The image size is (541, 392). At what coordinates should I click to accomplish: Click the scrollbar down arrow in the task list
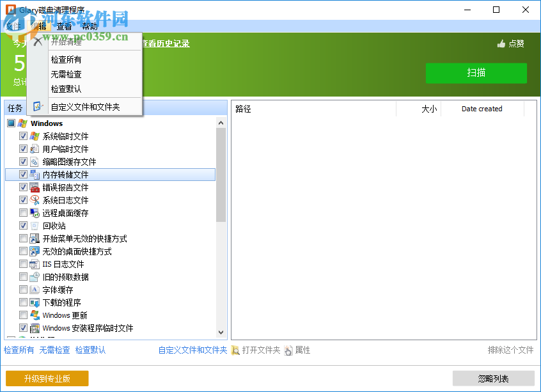(x=221, y=332)
